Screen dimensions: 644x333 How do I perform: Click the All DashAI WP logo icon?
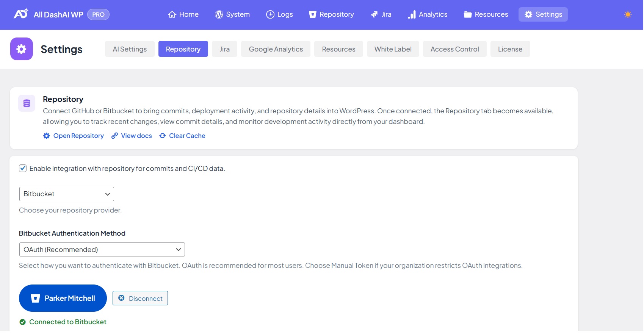(x=21, y=14)
